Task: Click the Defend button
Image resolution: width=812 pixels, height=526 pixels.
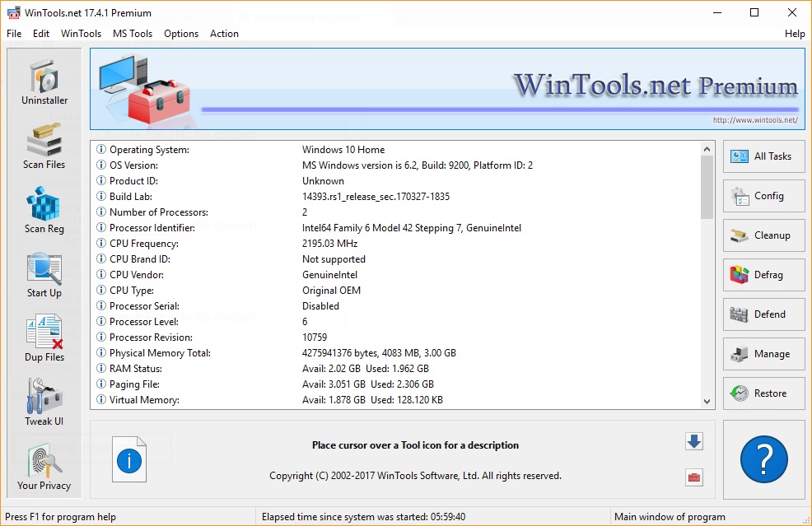Action: 764,314
